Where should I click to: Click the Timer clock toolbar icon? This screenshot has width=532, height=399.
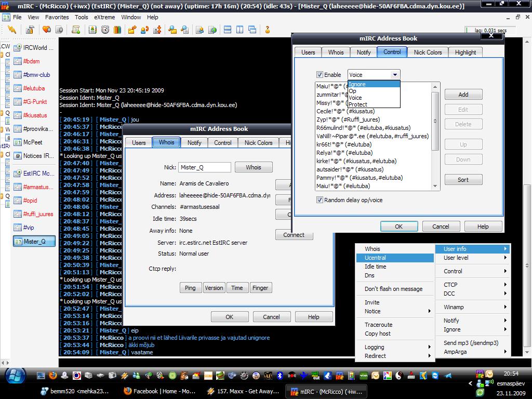coord(105,30)
